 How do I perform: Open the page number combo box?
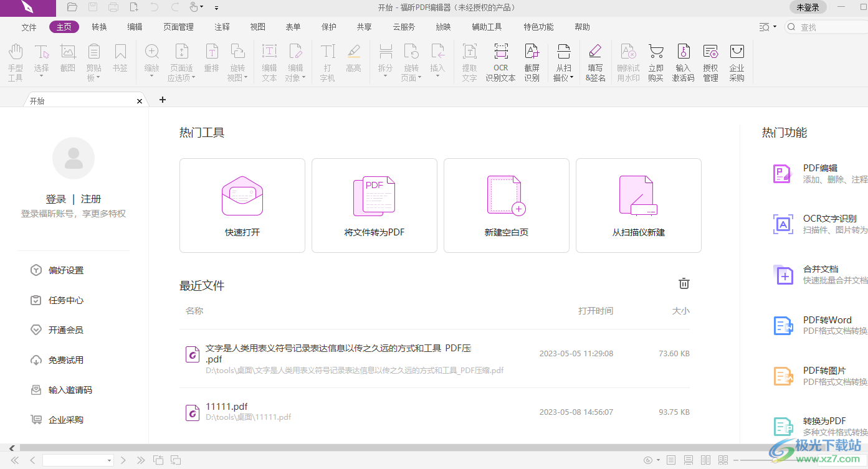pyautogui.click(x=78, y=460)
